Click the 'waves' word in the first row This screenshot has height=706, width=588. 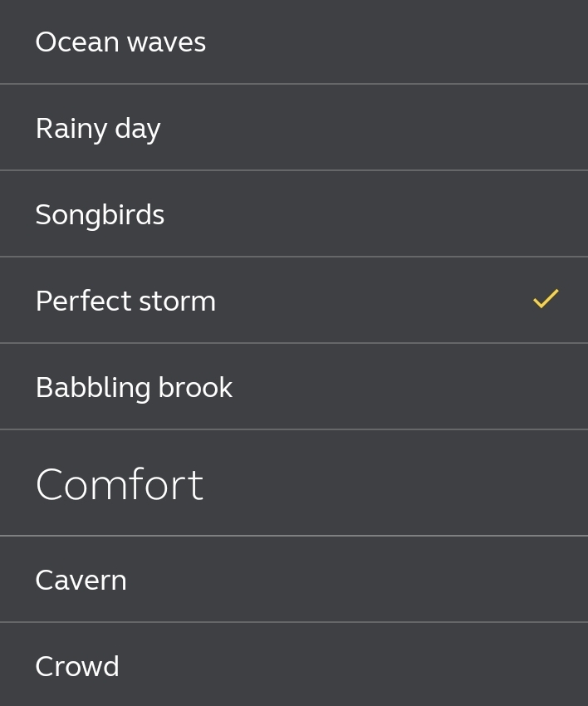click(166, 43)
